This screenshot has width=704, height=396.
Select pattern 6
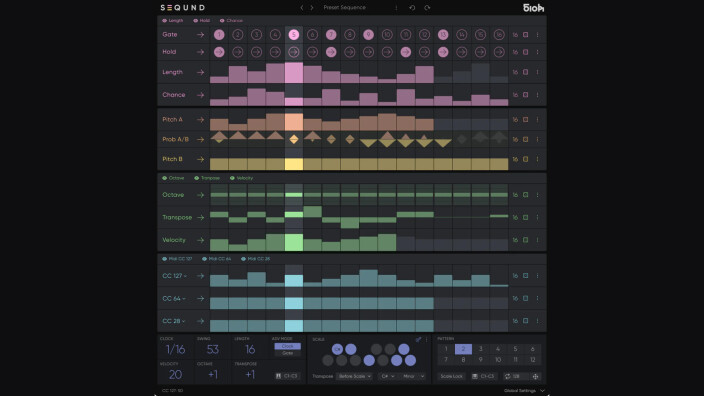point(532,349)
